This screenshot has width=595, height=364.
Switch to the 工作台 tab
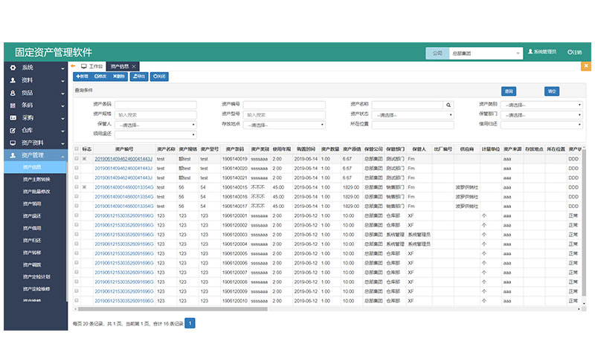[x=92, y=66]
